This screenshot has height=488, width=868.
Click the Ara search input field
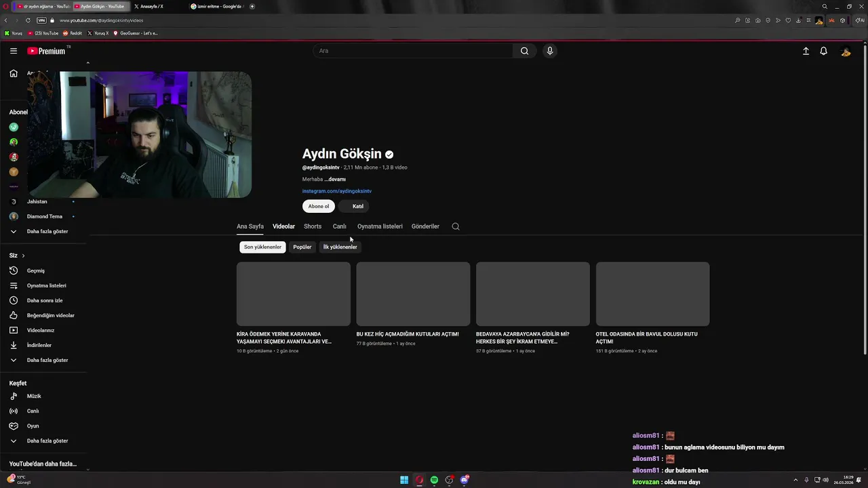point(414,51)
